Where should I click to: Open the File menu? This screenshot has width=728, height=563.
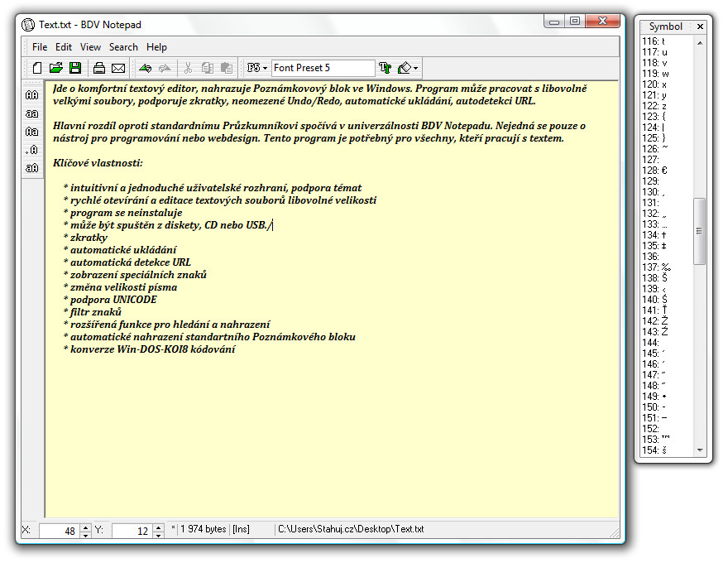[40, 47]
